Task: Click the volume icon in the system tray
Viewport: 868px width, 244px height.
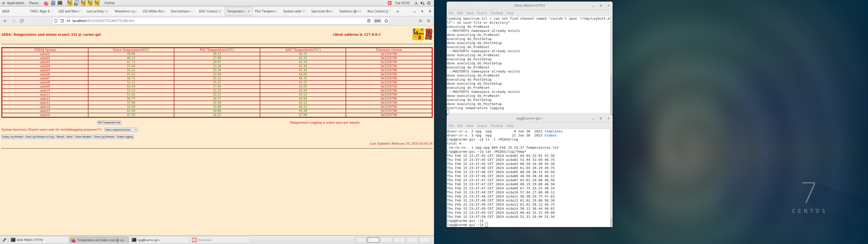Action: pyautogui.click(x=422, y=3)
